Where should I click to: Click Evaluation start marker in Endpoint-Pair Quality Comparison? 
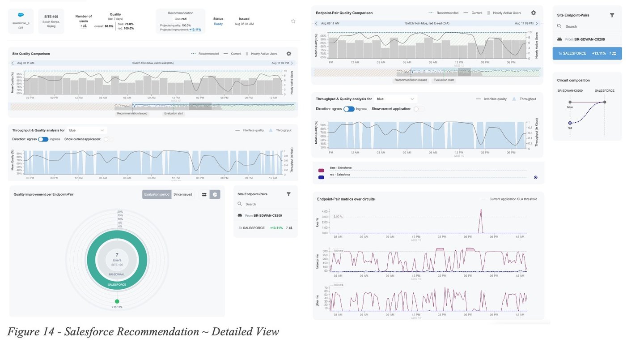445,80
